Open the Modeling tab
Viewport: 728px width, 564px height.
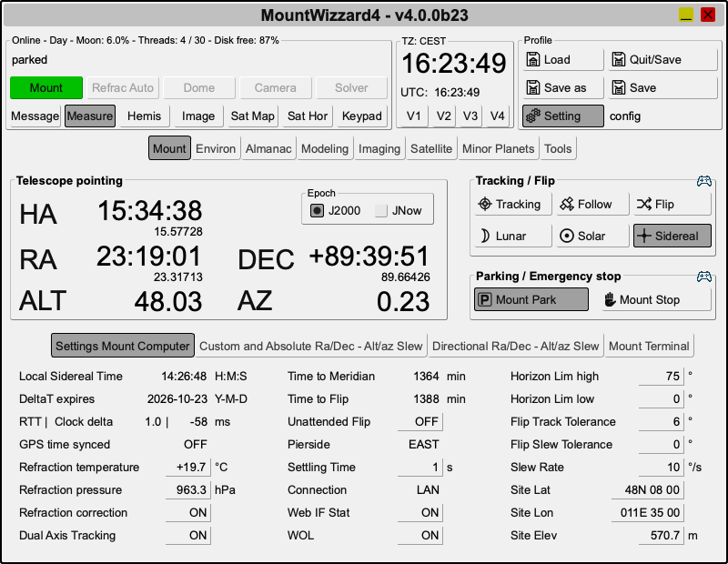(x=325, y=148)
